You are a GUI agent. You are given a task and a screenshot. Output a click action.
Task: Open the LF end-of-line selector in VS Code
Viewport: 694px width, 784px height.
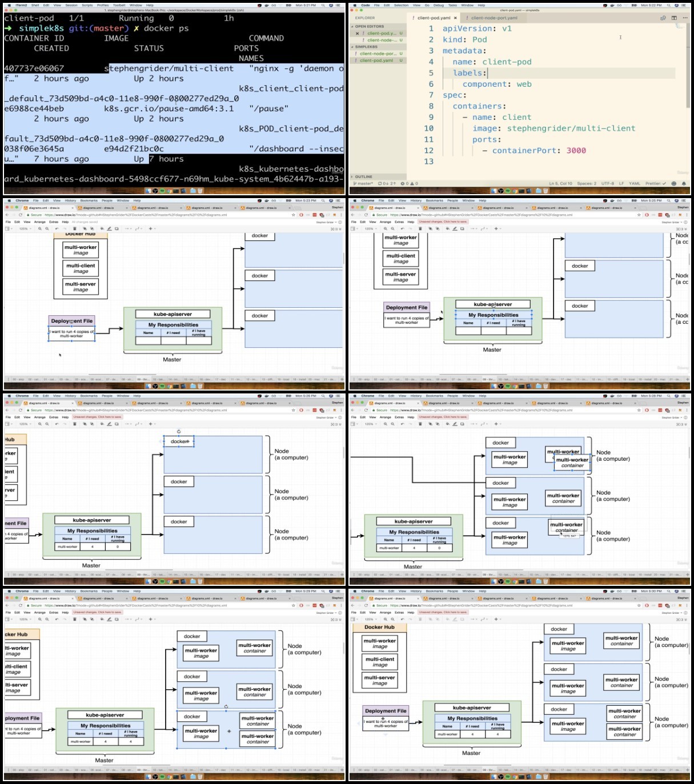coord(621,183)
